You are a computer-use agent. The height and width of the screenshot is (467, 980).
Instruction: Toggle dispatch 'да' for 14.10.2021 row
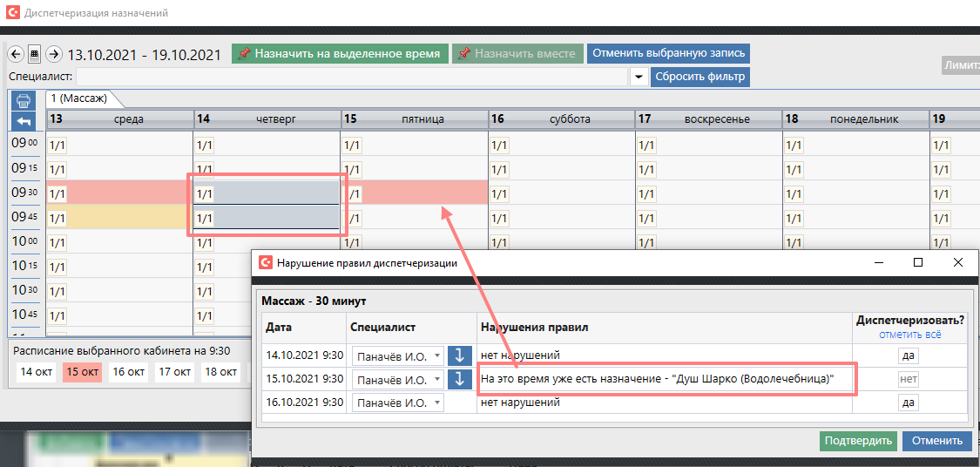coord(909,355)
